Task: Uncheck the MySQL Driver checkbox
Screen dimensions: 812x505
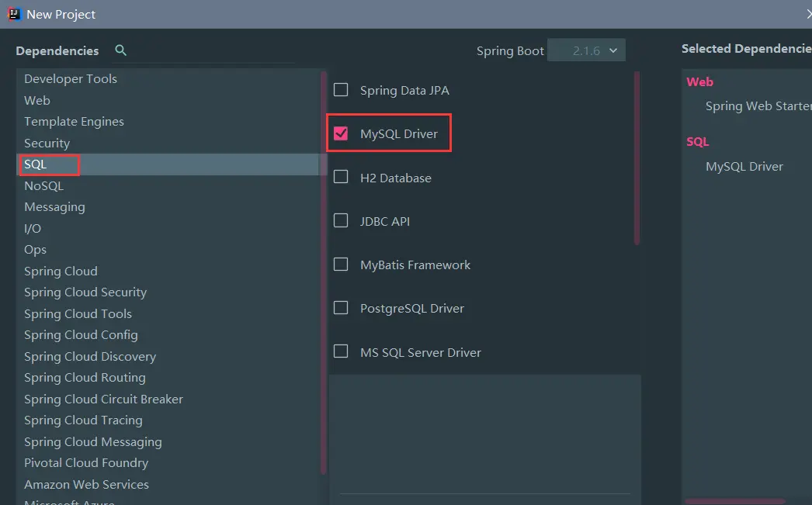Action: point(341,133)
